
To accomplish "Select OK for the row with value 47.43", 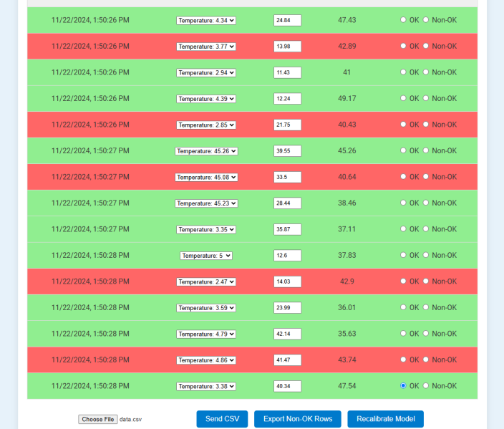I will pyautogui.click(x=404, y=20).
